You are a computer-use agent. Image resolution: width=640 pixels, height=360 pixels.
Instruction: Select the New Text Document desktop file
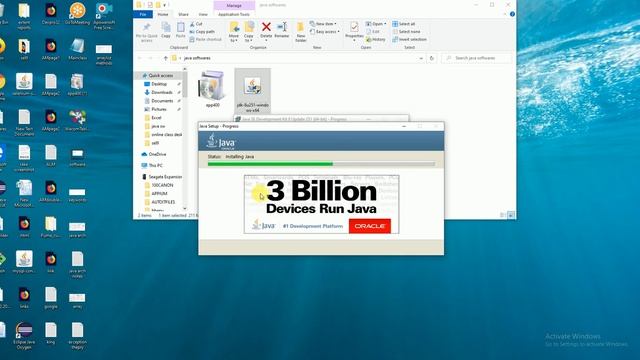[24, 122]
